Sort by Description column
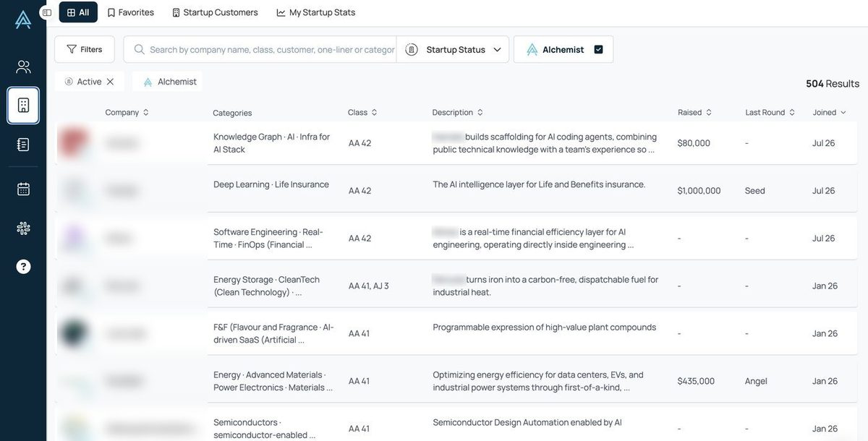This screenshot has width=868, height=441. [458, 112]
